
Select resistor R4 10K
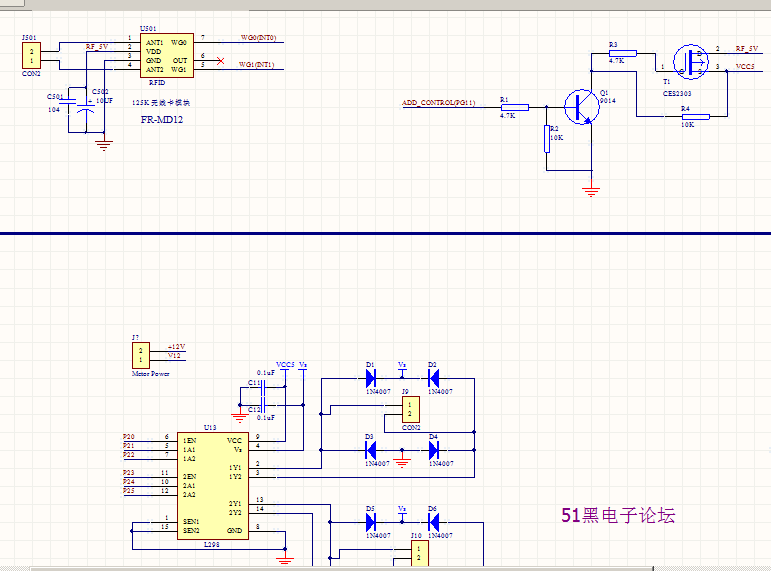coord(696,117)
